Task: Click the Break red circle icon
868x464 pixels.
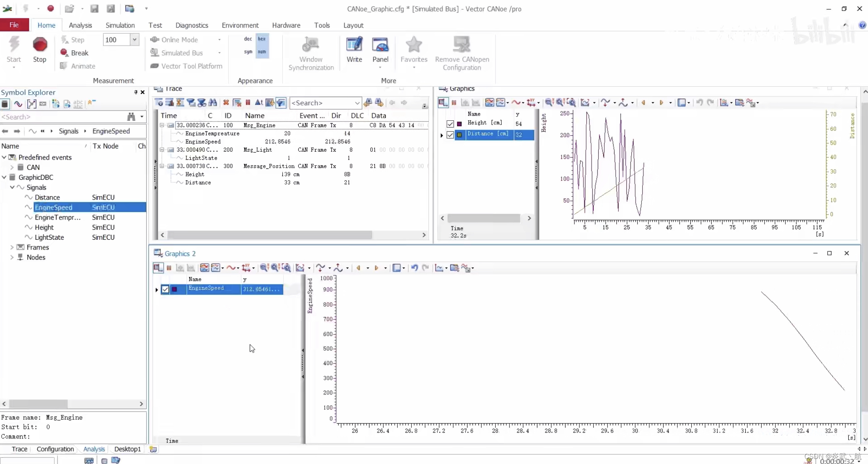Action: tap(64, 52)
